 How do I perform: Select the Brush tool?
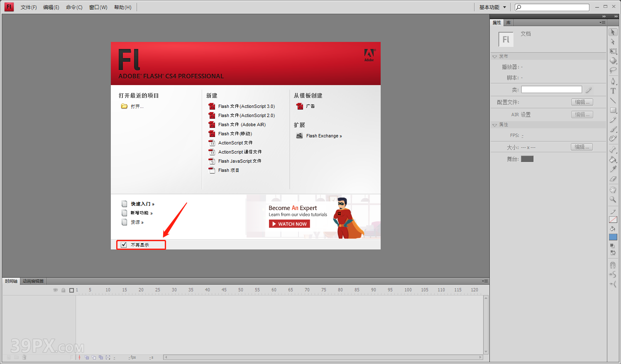(613, 129)
